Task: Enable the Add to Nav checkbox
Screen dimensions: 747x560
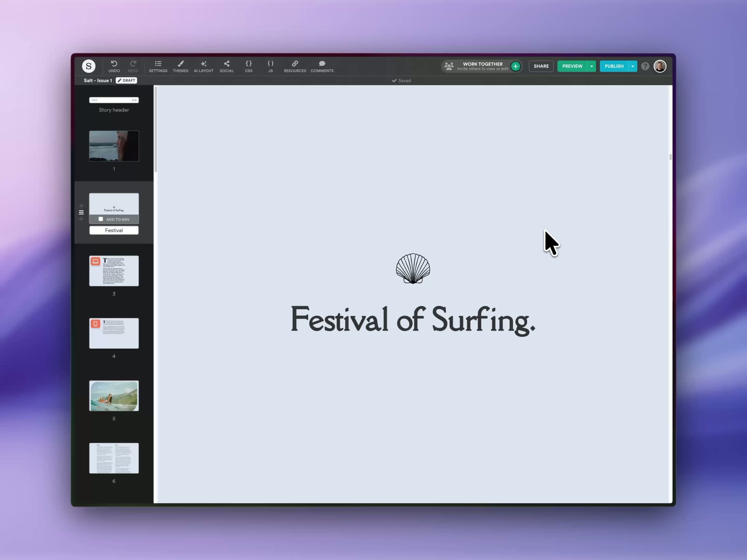Action: [101, 219]
